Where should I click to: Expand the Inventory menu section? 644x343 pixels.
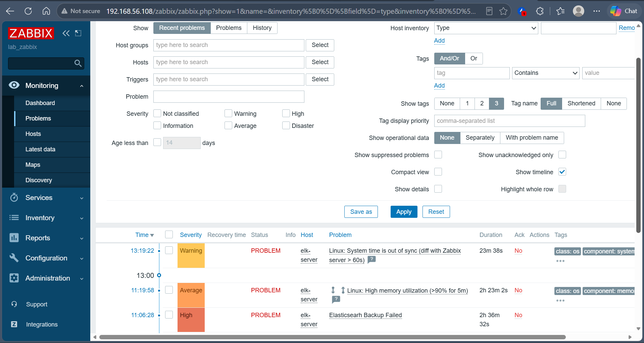click(x=82, y=218)
